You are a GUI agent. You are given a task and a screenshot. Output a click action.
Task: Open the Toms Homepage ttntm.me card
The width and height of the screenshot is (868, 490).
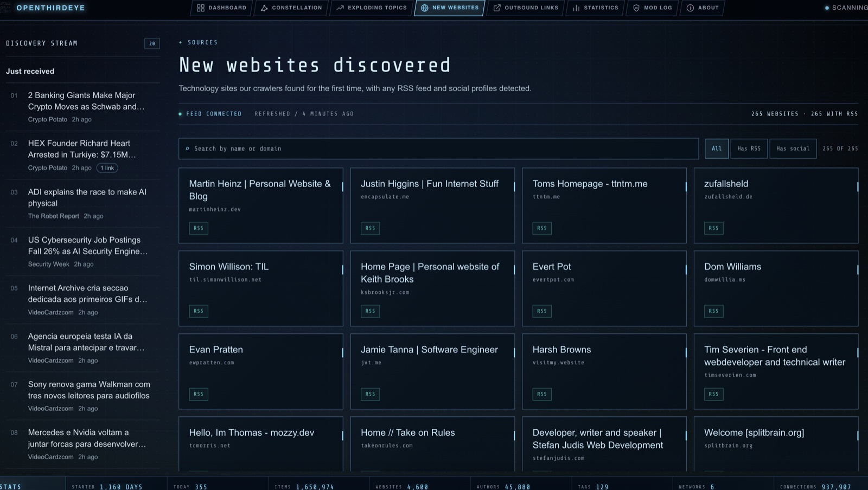604,205
